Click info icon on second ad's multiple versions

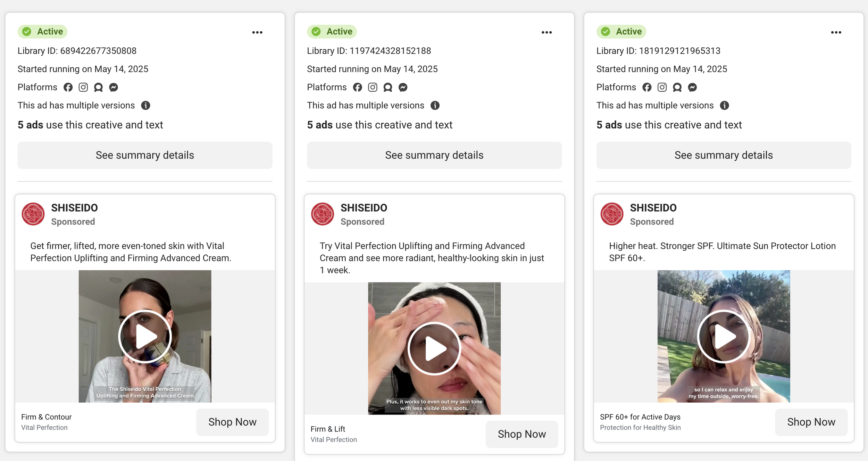[x=435, y=105]
